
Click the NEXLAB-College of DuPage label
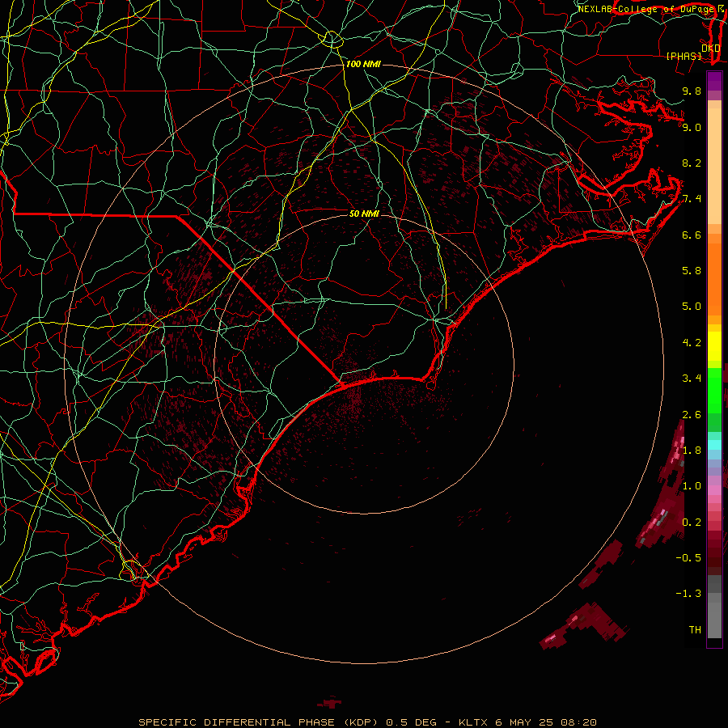click(647, 9)
